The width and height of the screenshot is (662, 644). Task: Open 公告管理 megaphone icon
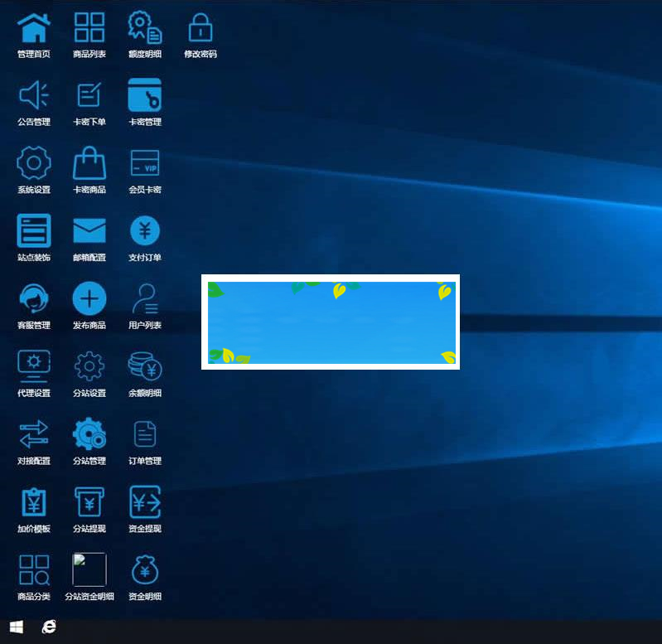(34, 95)
